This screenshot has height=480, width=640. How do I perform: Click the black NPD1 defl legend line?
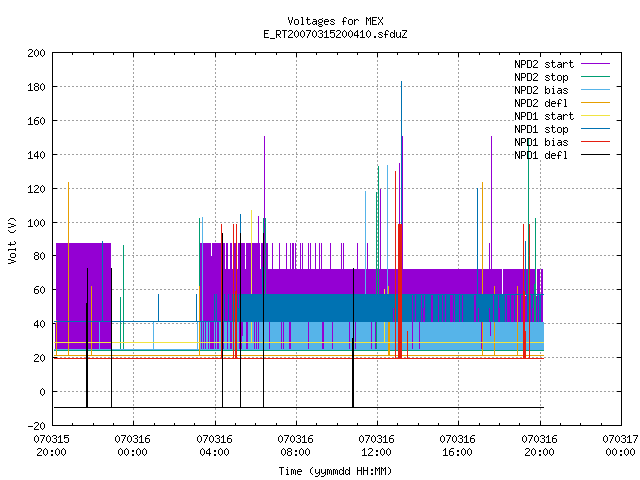coord(595,155)
